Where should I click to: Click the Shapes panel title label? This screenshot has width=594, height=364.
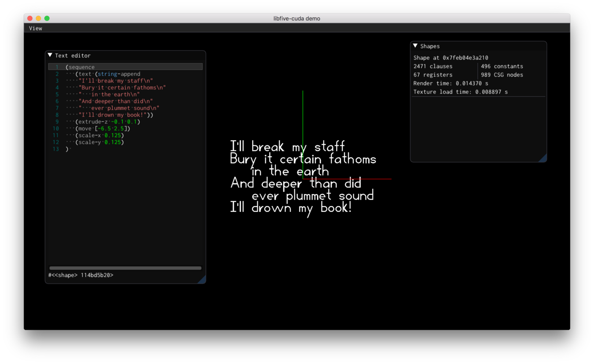point(430,46)
